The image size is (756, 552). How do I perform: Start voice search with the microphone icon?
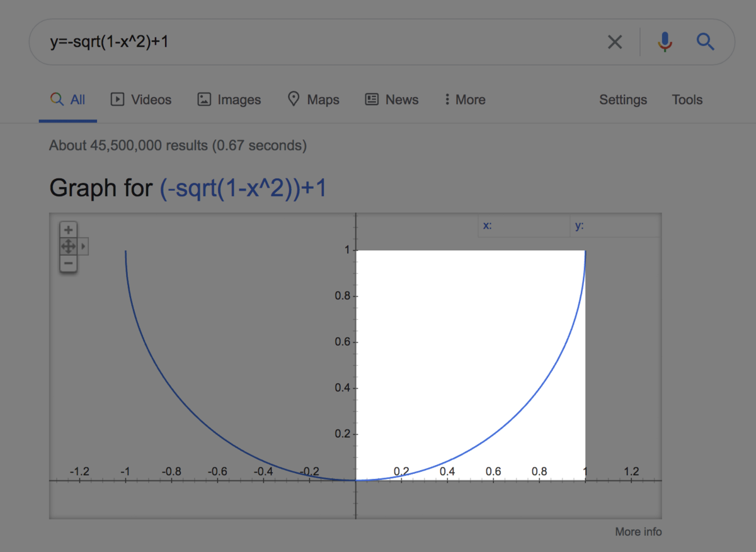664,42
